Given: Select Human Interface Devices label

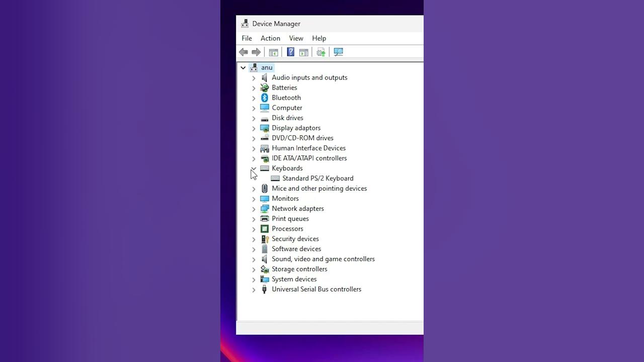Looking at the screenshot, I should point(308,148).
